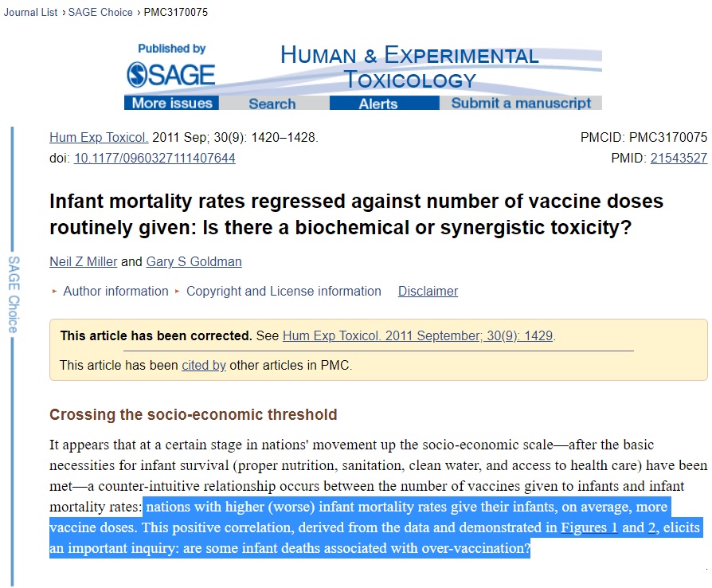Expand Copyright and License information
The height and width of the screenshot is (588, 712).
pos(284,291)
